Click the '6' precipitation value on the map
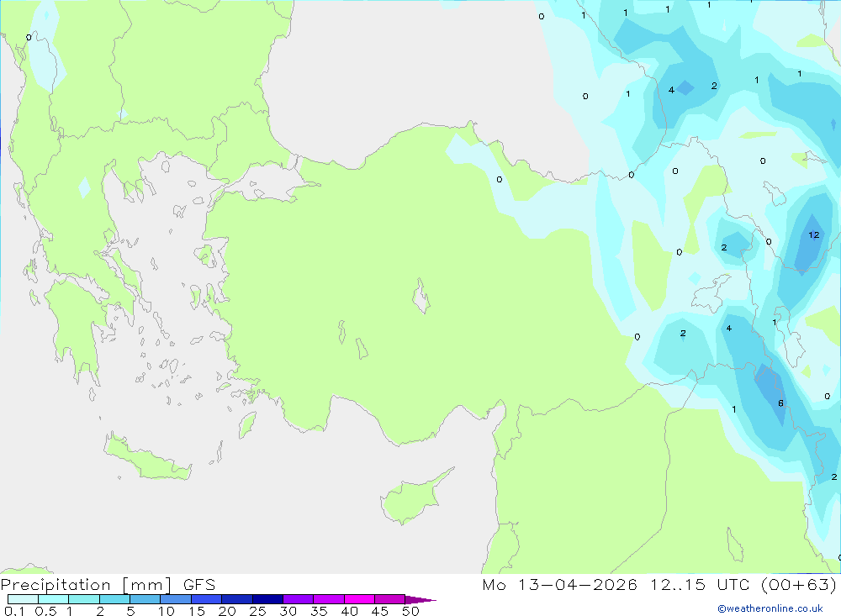841x616 pixels. [780, 403]
